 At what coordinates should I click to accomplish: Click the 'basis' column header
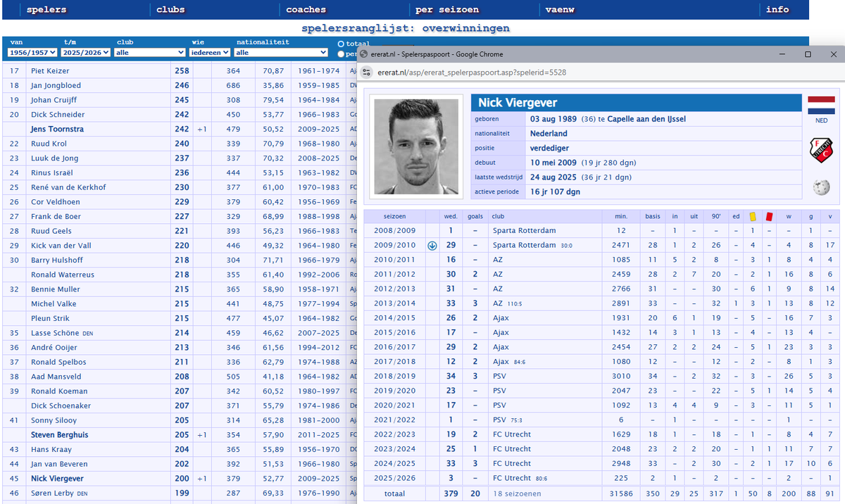pyautogui.click(x=653, y=216)
